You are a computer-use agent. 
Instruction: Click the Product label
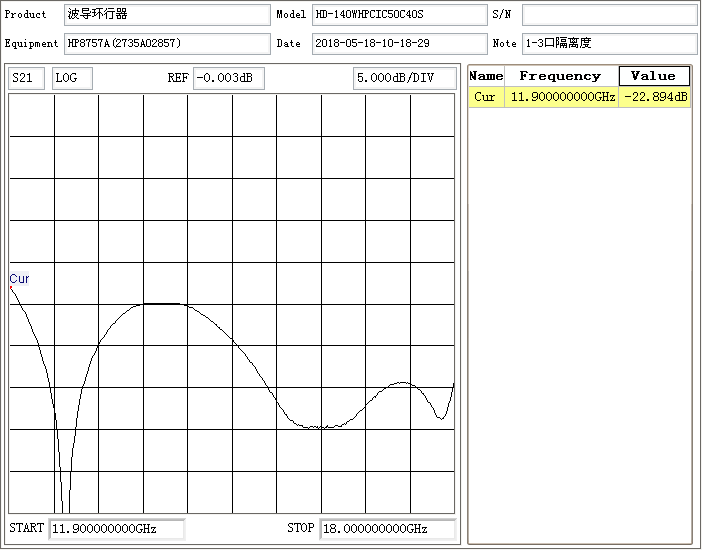(x=25, y=14)
